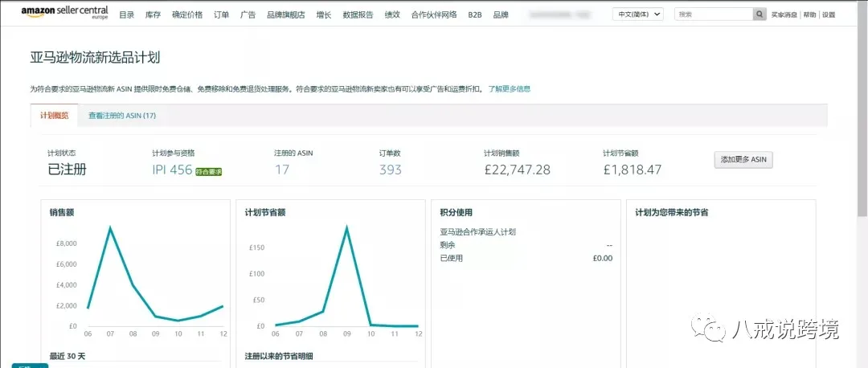This screenshot has height=368, width=868.
Task: Focus the 搜索 search input field
Action: (x=714, y=14)
